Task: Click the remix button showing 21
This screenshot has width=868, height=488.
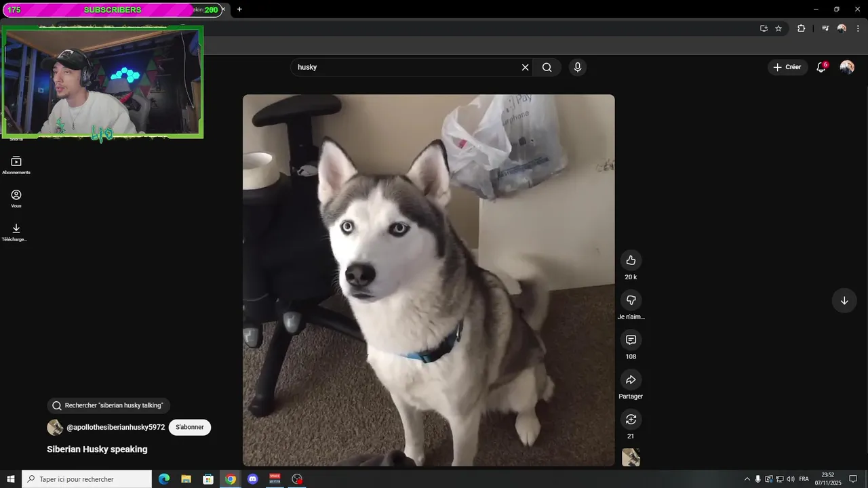Action: [x=631, y=420]
